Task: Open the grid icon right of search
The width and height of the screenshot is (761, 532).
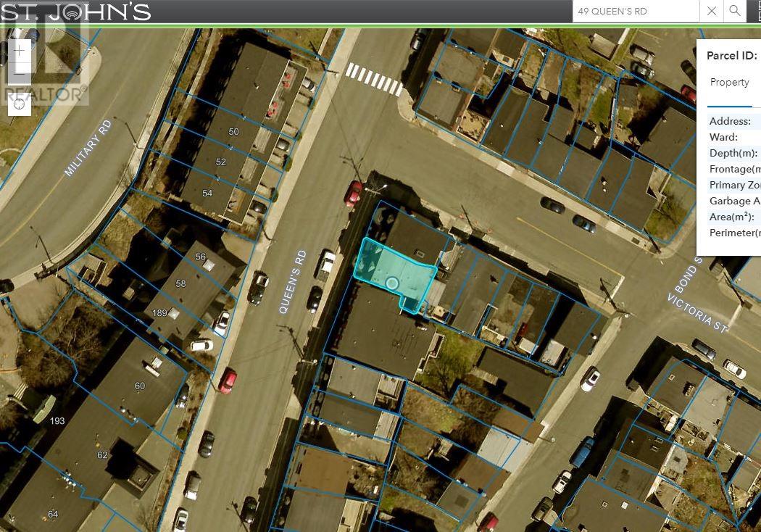Action: [755, 11]
